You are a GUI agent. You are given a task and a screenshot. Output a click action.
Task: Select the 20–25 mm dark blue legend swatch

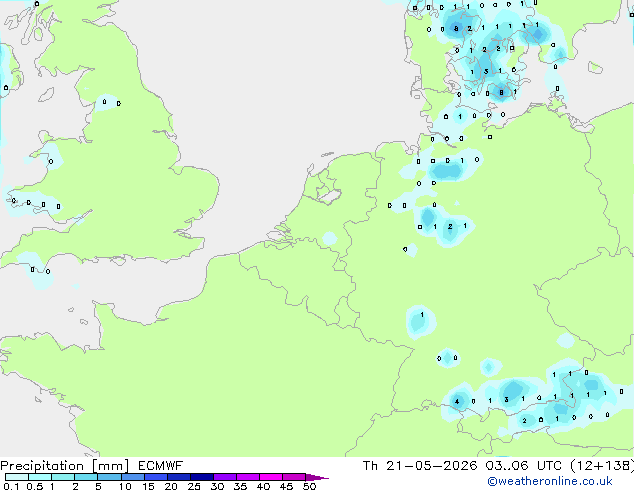click(x=179, y=477)
